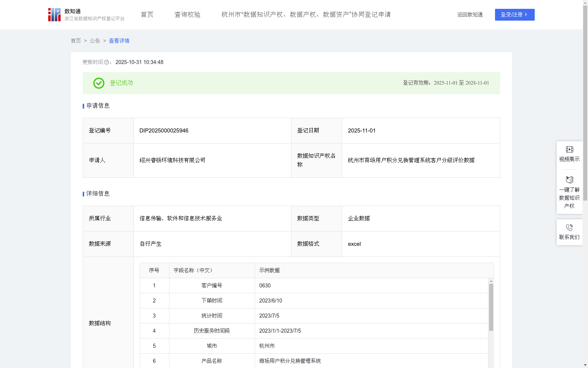
Task: Click 杭州市商场用户积分兑换管理系统客户分级评价数据 text
Action: pos(411,160)
